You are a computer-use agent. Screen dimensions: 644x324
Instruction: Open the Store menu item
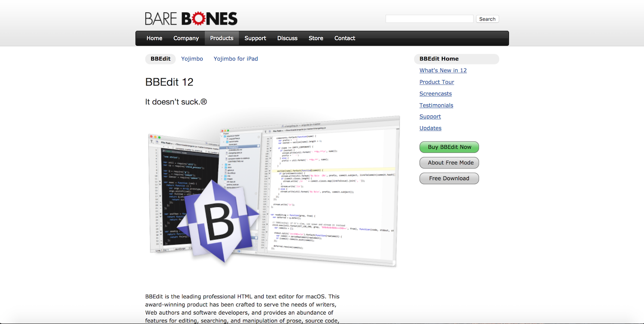click(x=316, y=38)
